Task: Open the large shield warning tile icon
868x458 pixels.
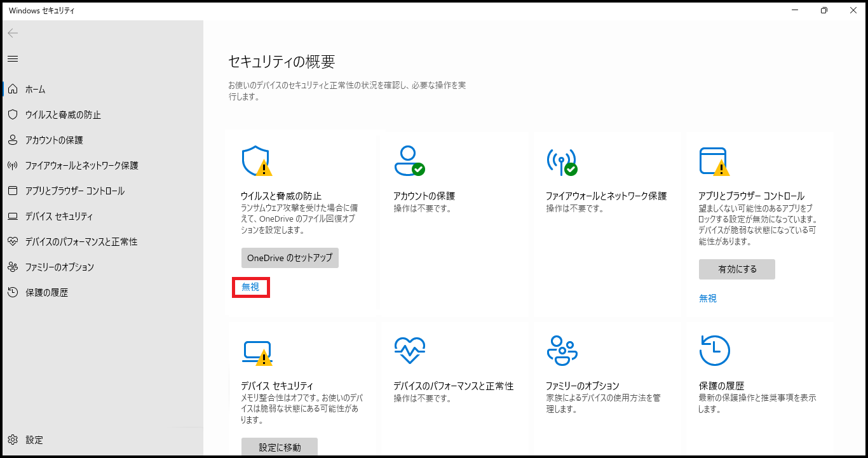Action: pos(257,161)
